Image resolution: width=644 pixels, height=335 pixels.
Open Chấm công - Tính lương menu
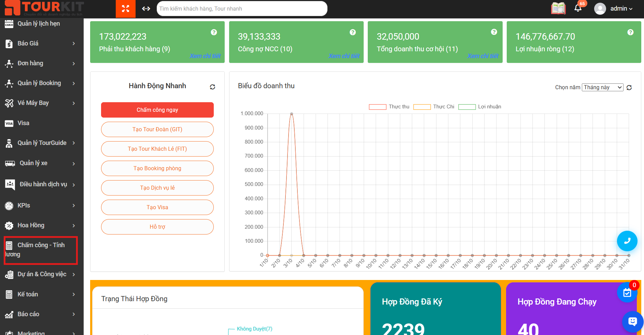pos(40,250)
